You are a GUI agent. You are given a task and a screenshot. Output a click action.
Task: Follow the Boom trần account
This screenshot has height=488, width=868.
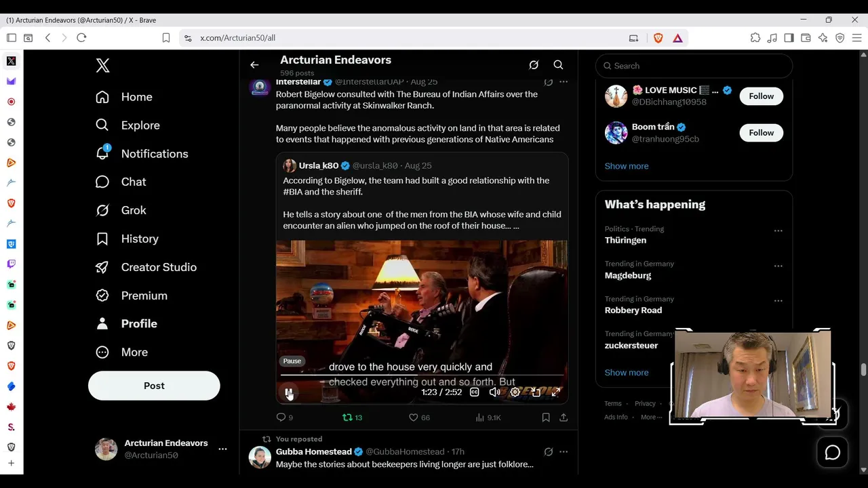coord(761,133)
